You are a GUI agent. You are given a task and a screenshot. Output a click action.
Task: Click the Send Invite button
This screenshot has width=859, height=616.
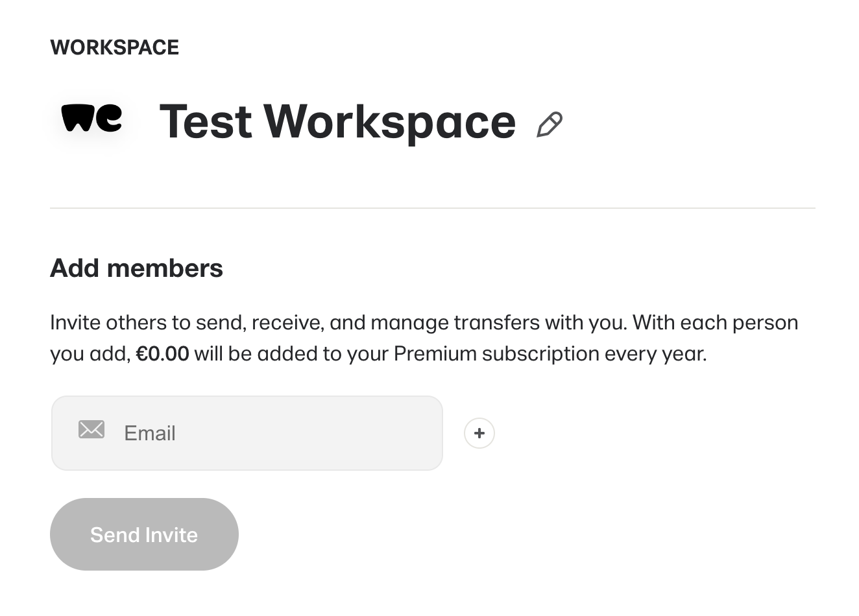[x=144, y=534]
